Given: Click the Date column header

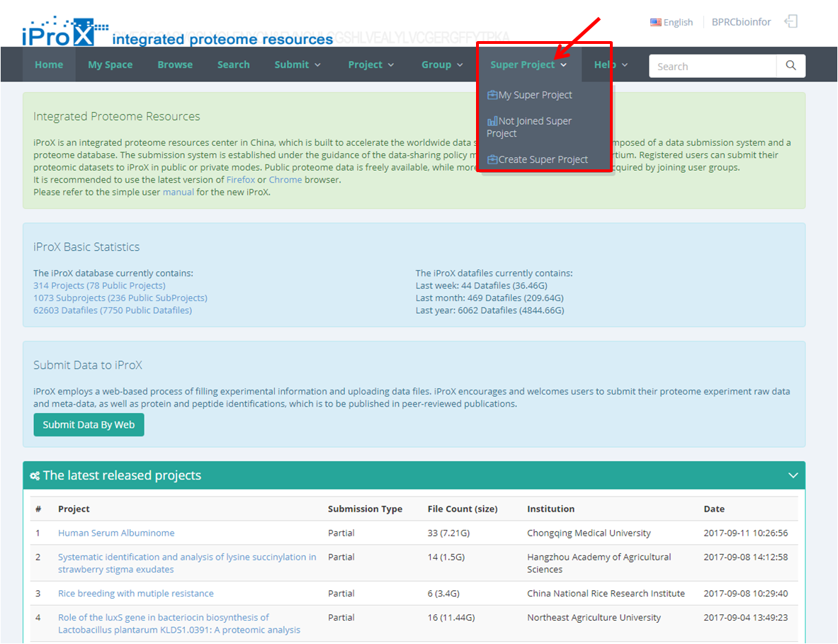Looking at the screenshot, I should coord(714,509).
